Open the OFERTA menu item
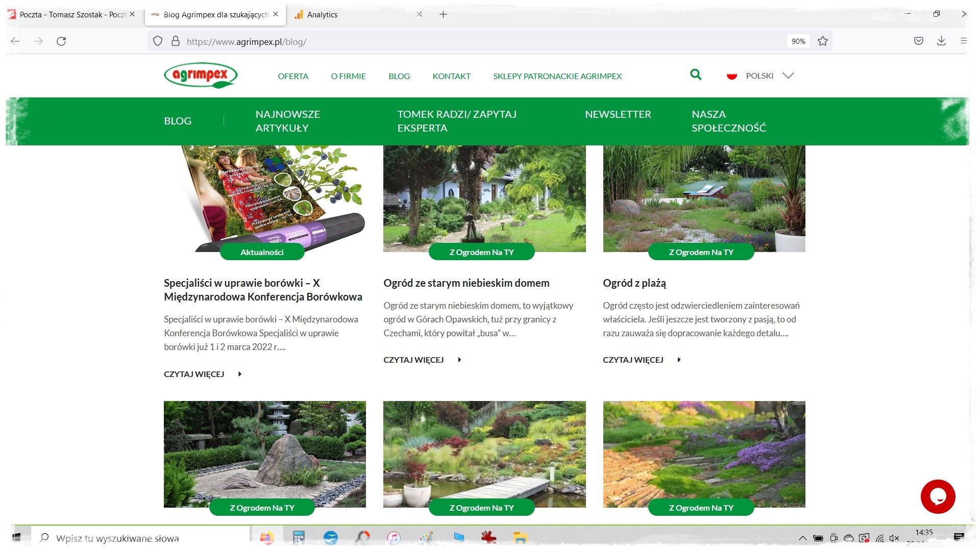Image resolution: width=980 pixels, height=551 pixels. tap(293, 76)
